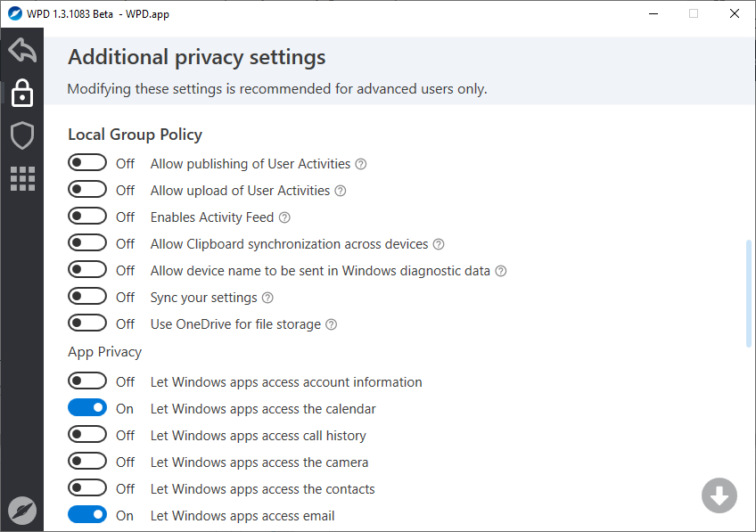Click help icon beside Sync your settings

267,298
